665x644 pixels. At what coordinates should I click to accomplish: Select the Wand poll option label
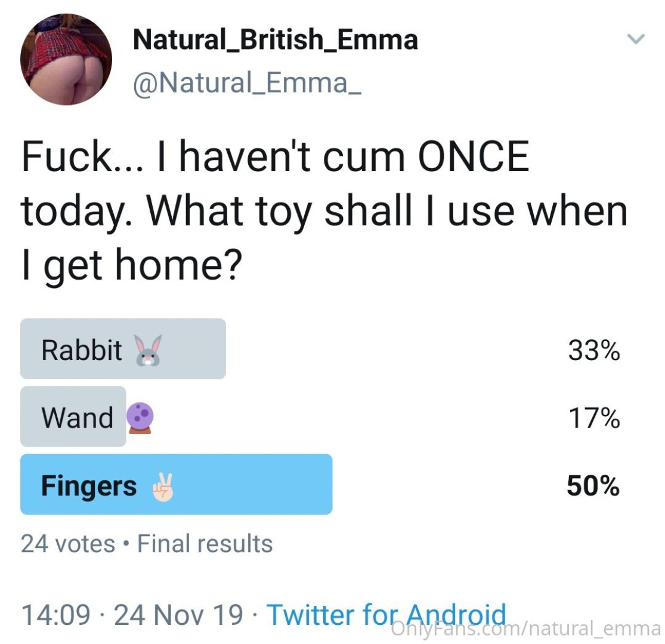(x=77, y=417)
